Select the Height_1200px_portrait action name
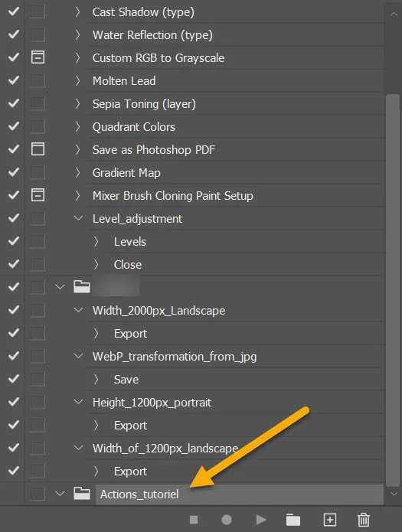 152,403
